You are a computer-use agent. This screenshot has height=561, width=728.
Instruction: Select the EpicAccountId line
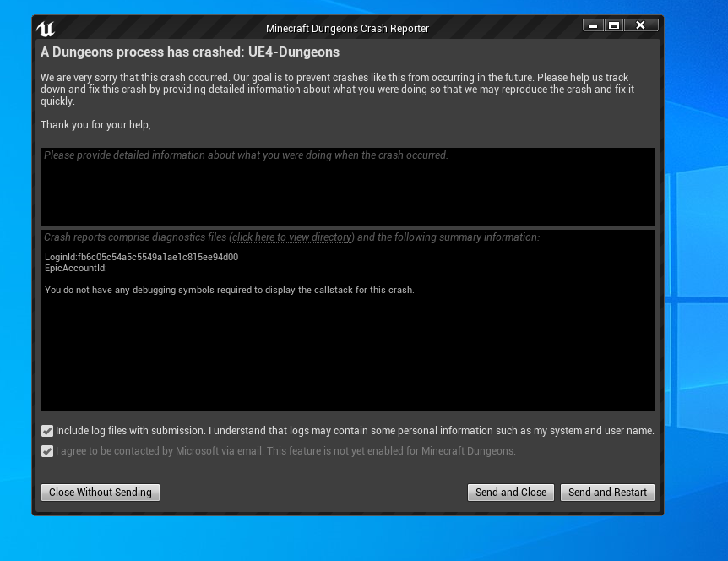[x=76, y=268]
